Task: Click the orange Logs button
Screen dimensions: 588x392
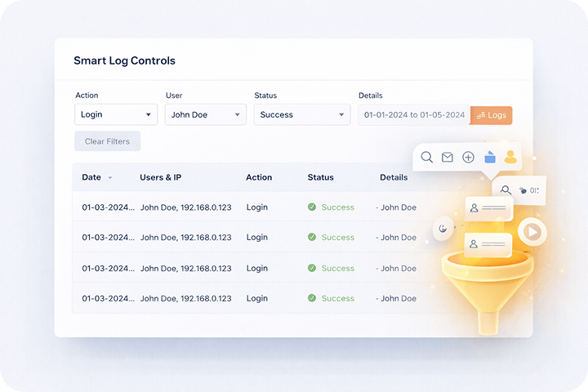Action: click(492, 115)
